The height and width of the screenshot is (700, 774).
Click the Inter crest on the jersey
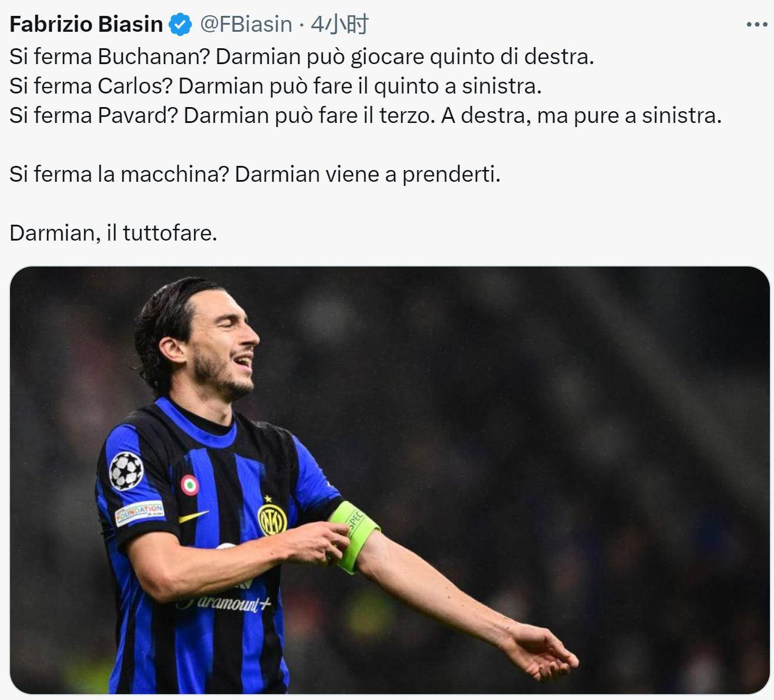(x=272, y=516)
